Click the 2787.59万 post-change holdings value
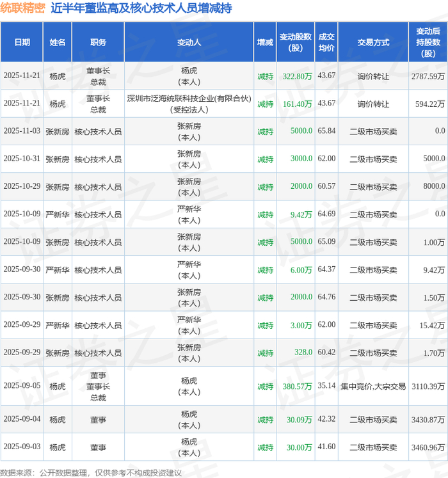The image size is (448, 478). tap(428, 76)
